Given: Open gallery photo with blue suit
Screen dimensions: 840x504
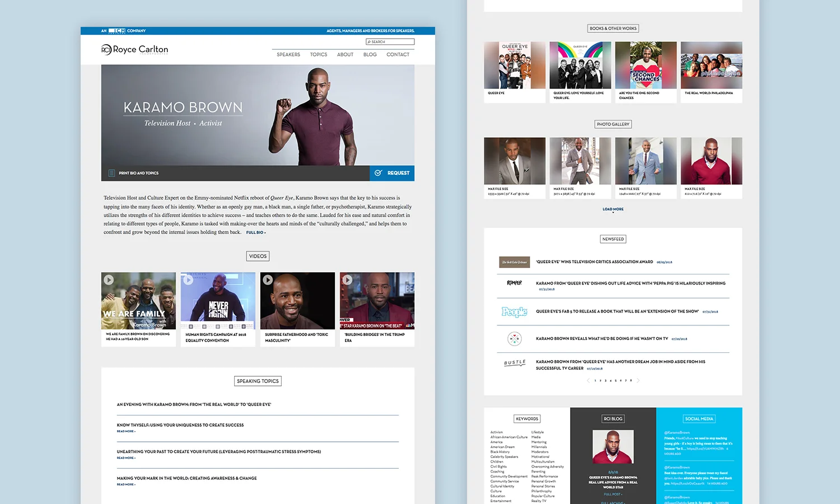Looking at the screenshot, I should 646,161.
